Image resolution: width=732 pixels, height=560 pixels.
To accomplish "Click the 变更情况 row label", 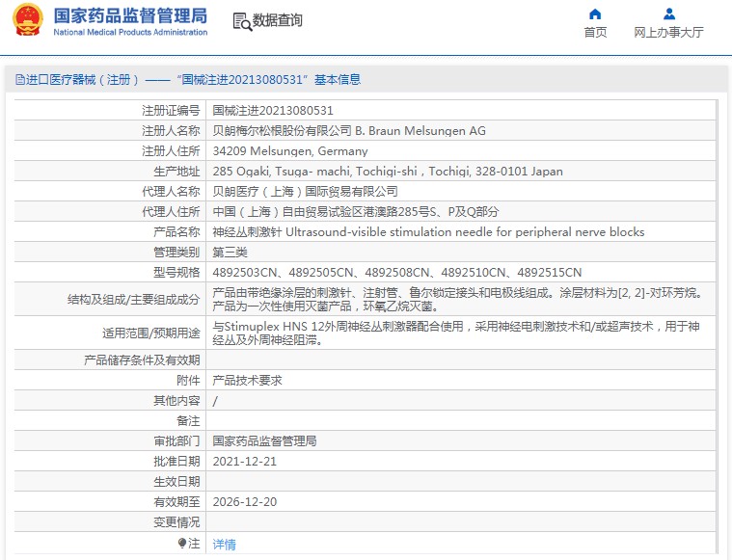I will (x=176, y=522).
